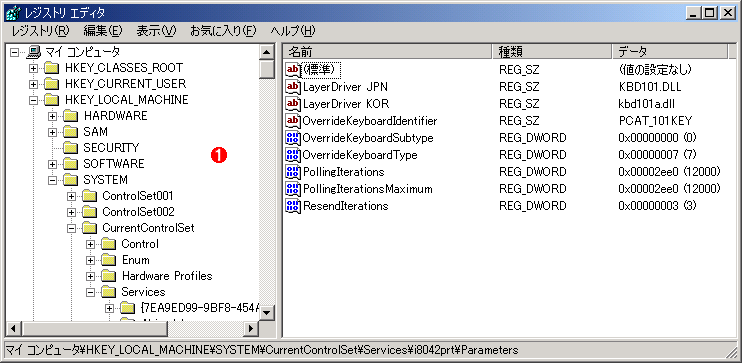742x363 pixels.
Task: Click the HKEY_CLASSES_ROOT folder icon
Action: pos(51,68)
